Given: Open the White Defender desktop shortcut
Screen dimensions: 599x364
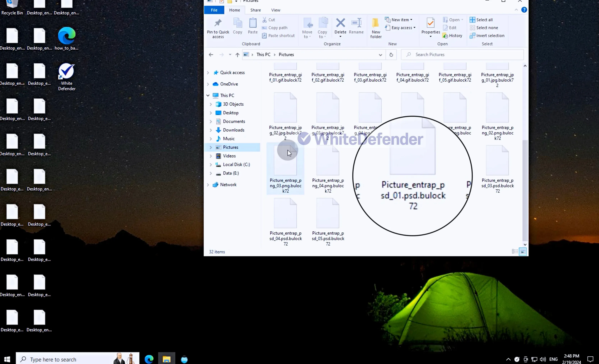Looking at the screenshot, I should pyautogui.click(x=67, y=77).
